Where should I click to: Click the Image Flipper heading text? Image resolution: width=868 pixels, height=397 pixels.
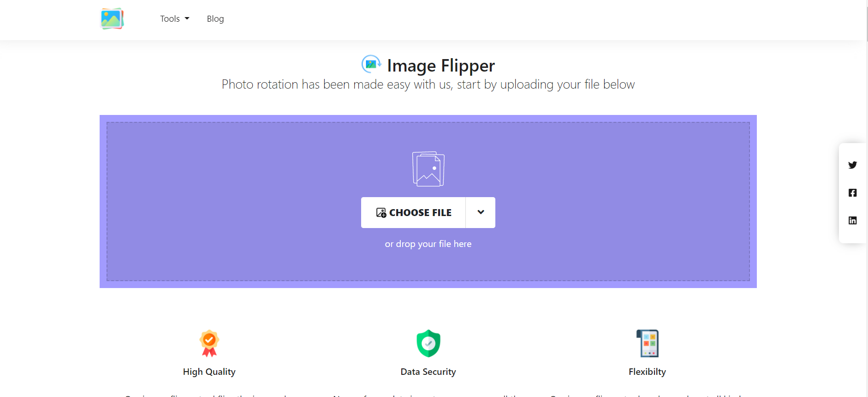click(x=440, y=66)
